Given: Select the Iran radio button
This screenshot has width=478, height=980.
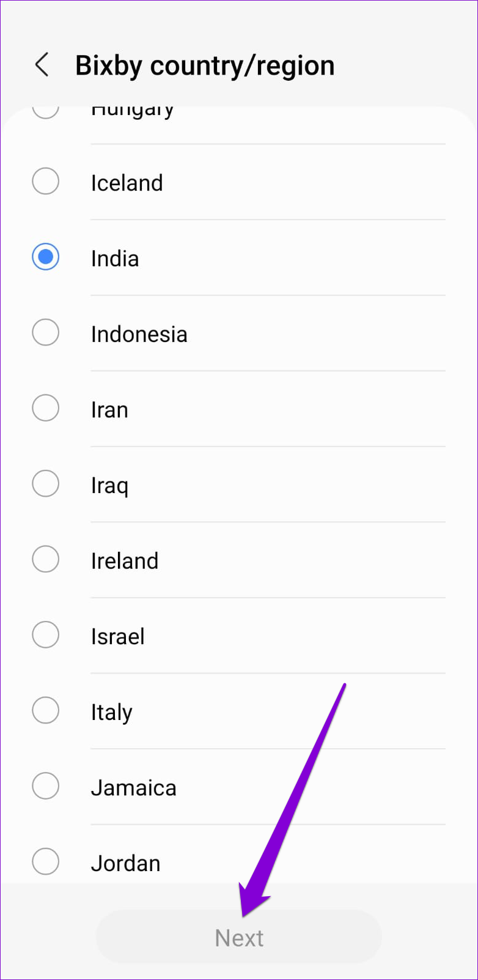Looking at the screenshot, I should 46,409.
